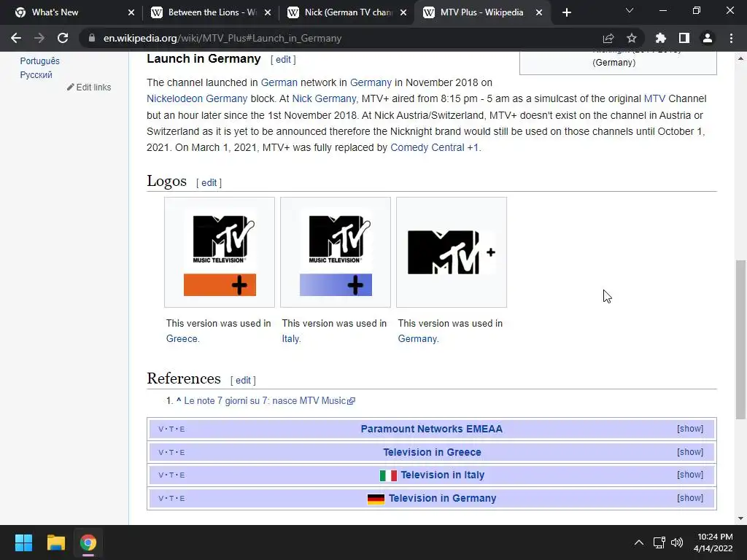Click the browser forward arrow

click(x=39, y=38)
